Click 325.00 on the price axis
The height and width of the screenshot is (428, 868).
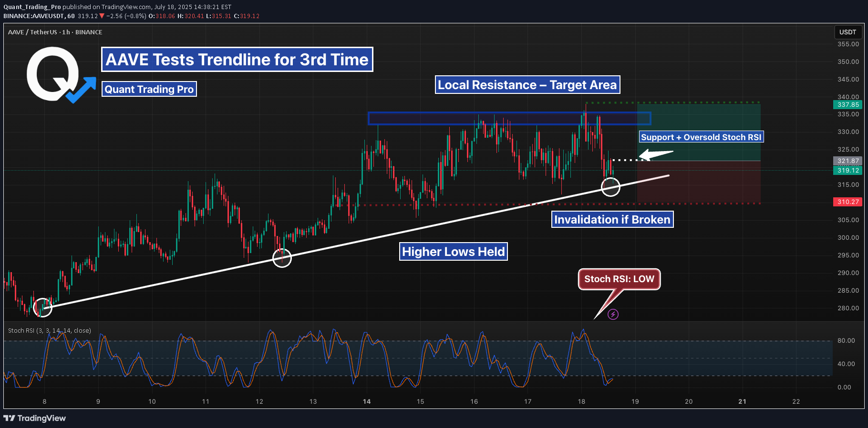(x=848, y=149)
